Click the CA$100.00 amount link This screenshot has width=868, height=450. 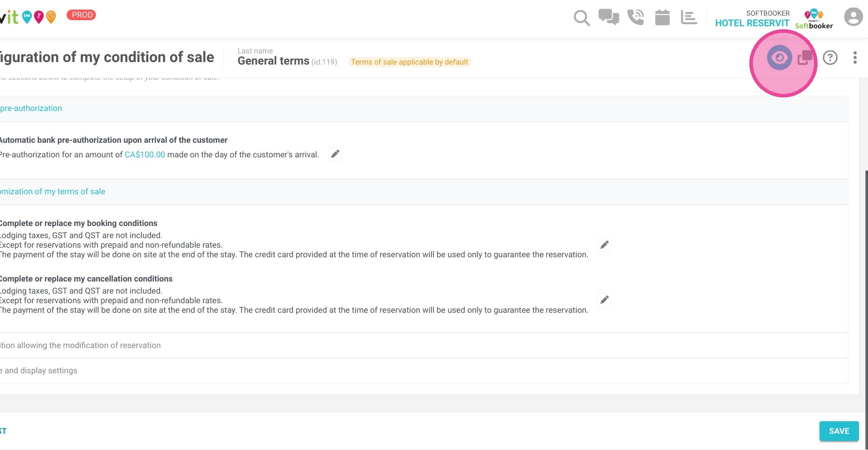tap(145, 155)
